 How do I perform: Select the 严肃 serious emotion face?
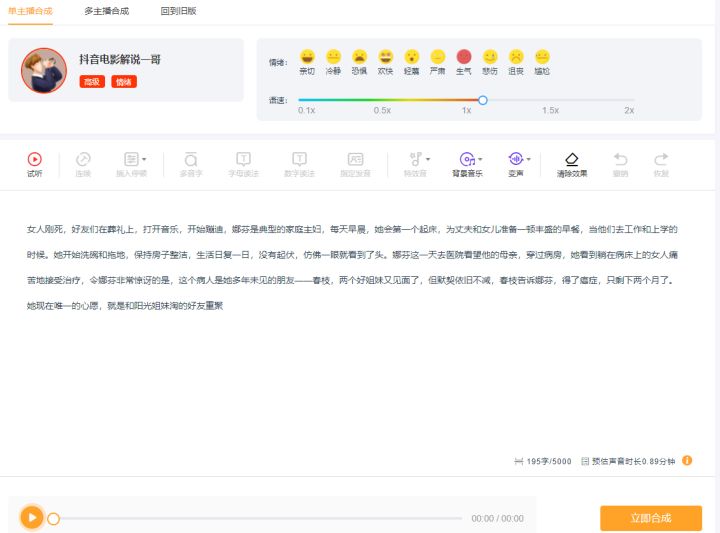438,57
